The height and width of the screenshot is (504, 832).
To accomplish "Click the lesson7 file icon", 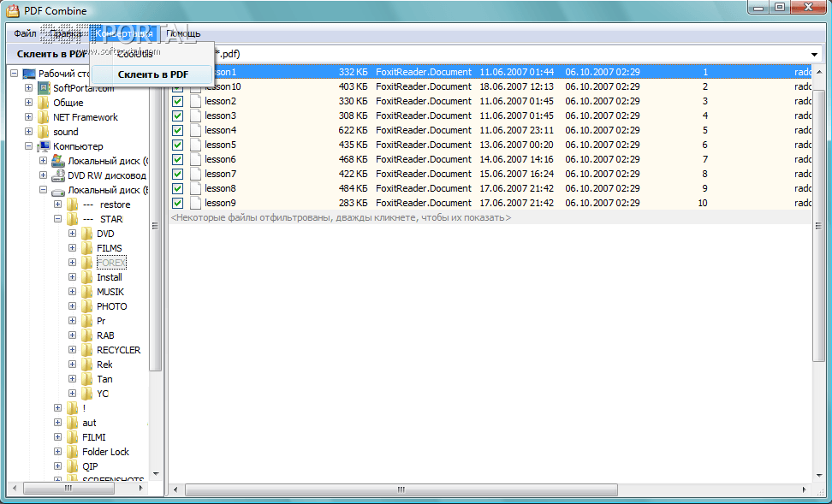I will coord(195,174).
